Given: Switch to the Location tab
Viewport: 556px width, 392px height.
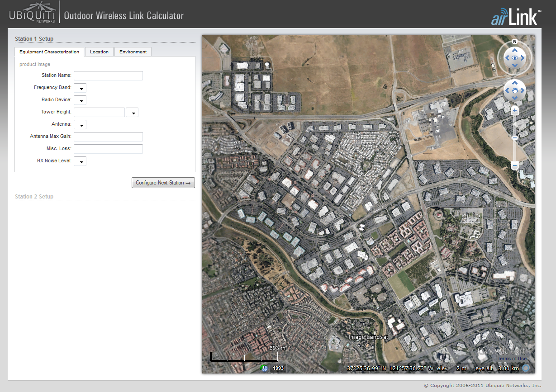Looking at the screenshot, I should pyautogui.click(x=99, y=52).
